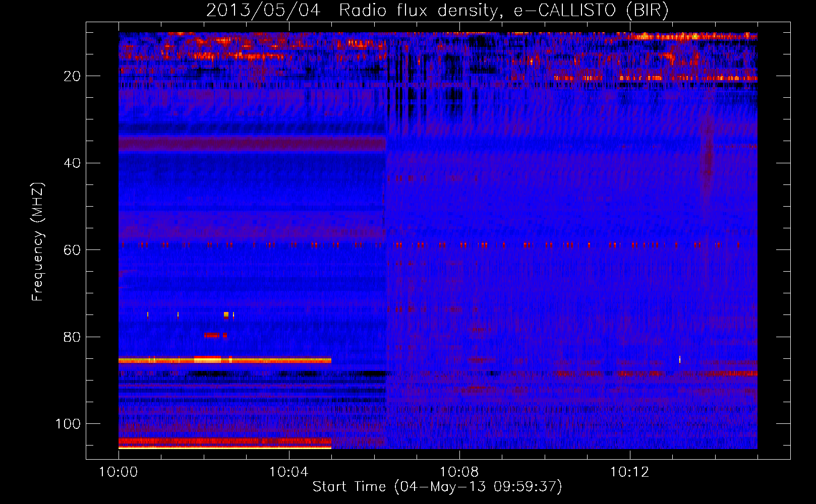Click the '10:12' time tick label
This screenshot has width=816, height=504.
[x=629, y=472]
